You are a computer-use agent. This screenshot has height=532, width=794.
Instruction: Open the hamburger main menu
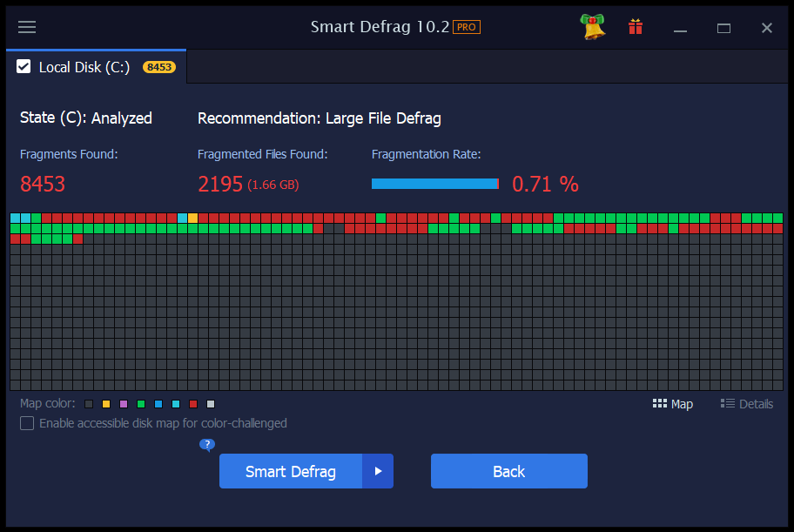[x=27, y=27]
